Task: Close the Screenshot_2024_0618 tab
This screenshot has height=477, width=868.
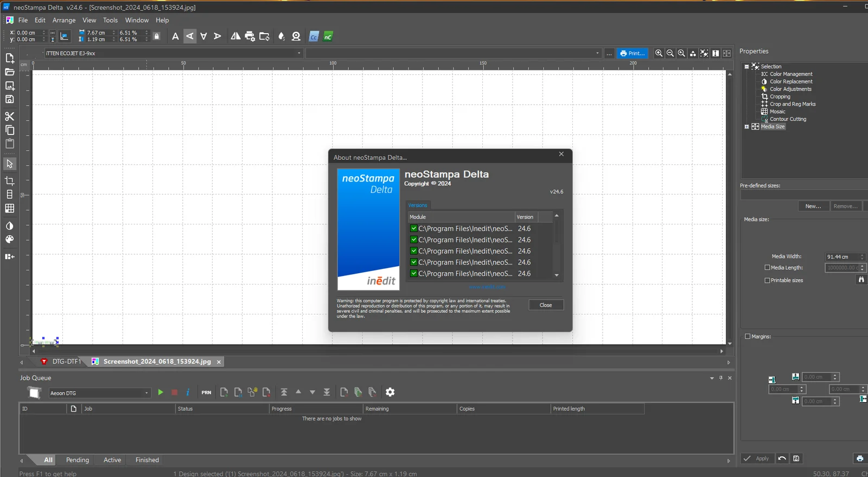Action: coord(219,362)
